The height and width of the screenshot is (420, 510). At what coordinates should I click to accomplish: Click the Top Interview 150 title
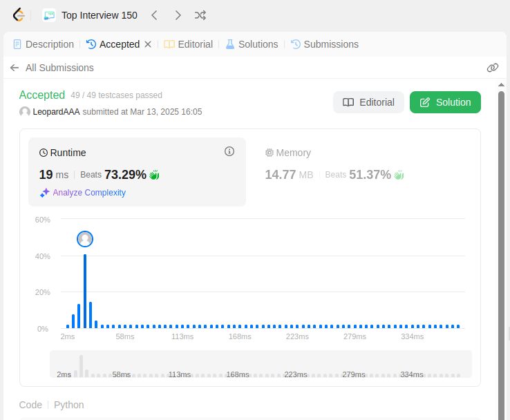click(100, 15)
